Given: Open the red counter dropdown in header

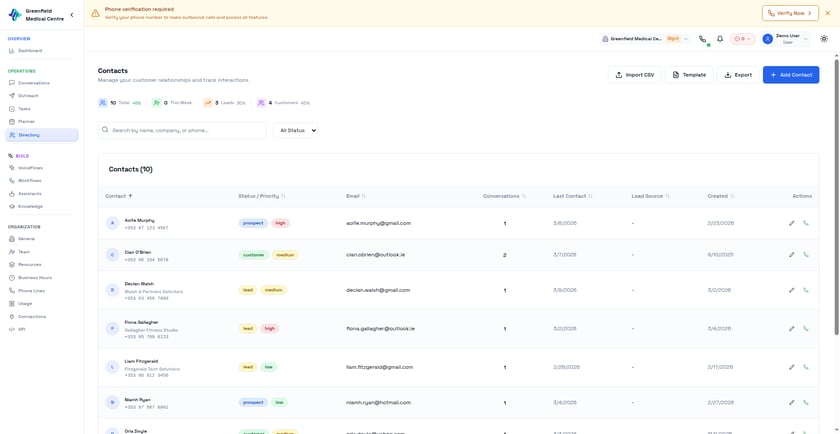Looking at the screenshot, I should [x=742, y=39].
